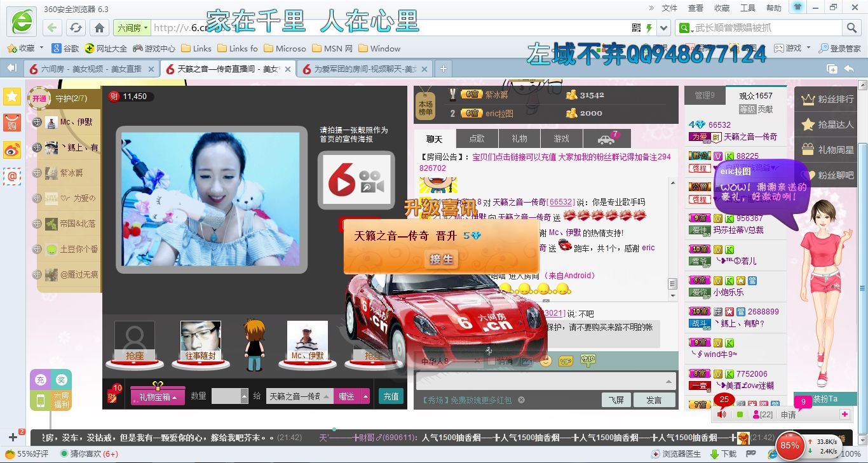868x463 pixels.
Task: Go to the browser home page icon
Action: click(99, 28)
